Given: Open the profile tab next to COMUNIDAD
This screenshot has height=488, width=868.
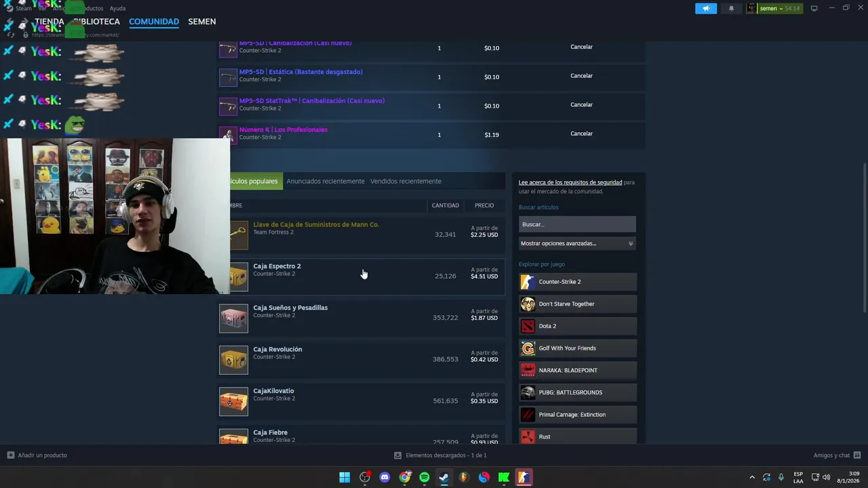Looking at the screenshot, I should (x=202, y=22).
